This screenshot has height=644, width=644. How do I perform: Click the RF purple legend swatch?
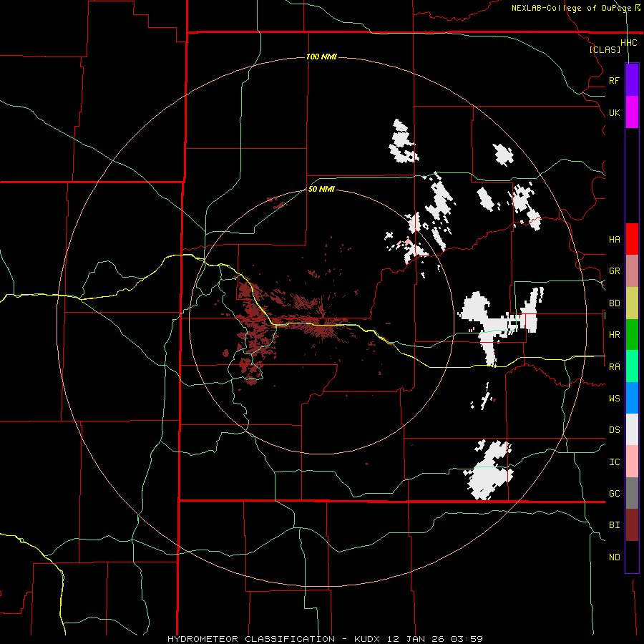click(632, 80)
